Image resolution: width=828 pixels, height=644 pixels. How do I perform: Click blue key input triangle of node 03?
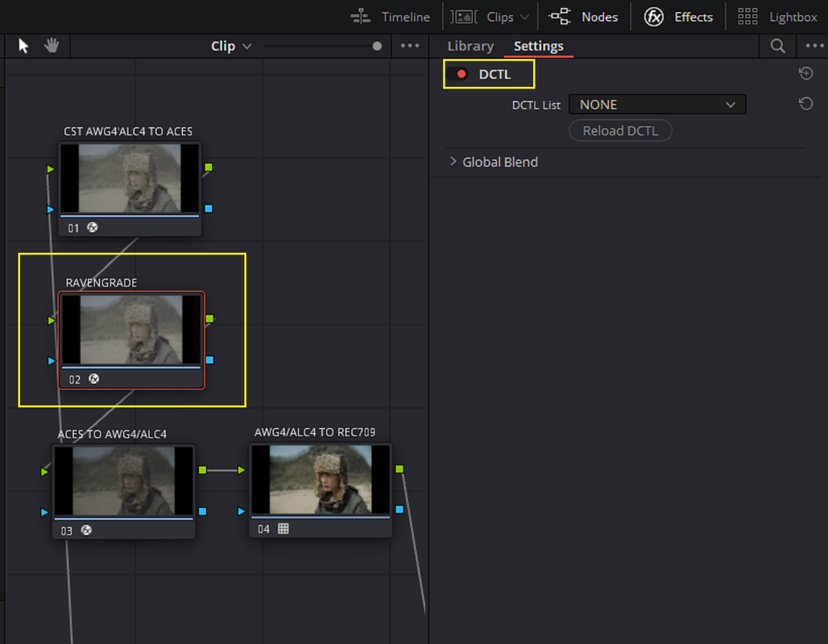[44, 512]
